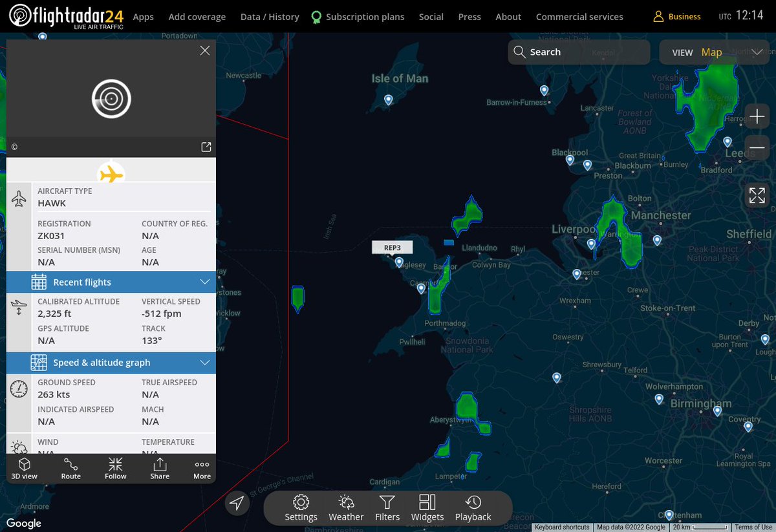Open the VIEW Map dropdown

pos(715,52)
